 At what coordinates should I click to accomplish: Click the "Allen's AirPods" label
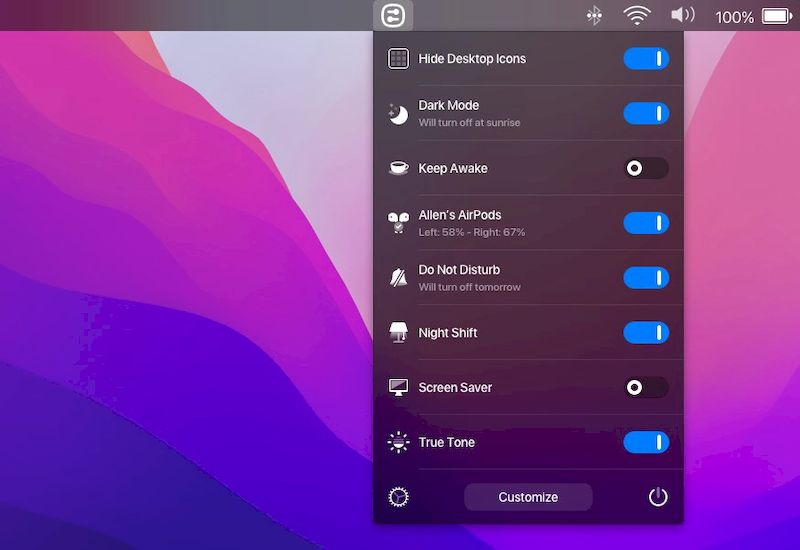pos(460,215)
